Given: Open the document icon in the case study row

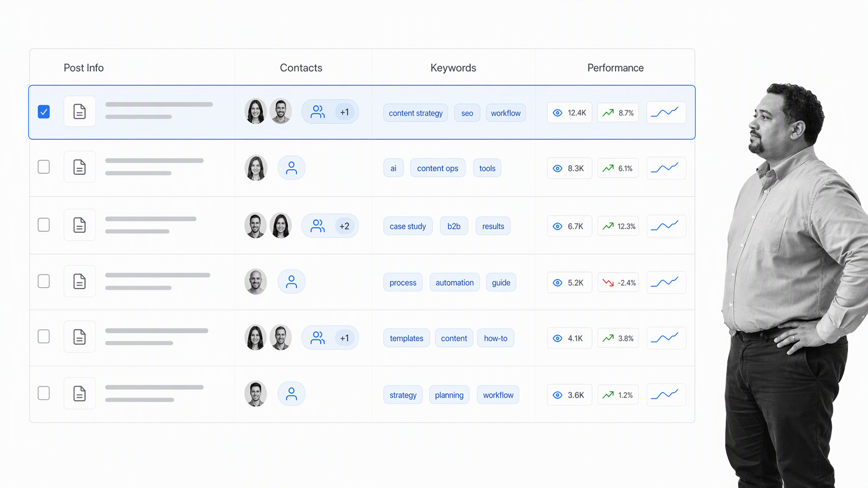Looking at the screenshot, I should [80, 225].
